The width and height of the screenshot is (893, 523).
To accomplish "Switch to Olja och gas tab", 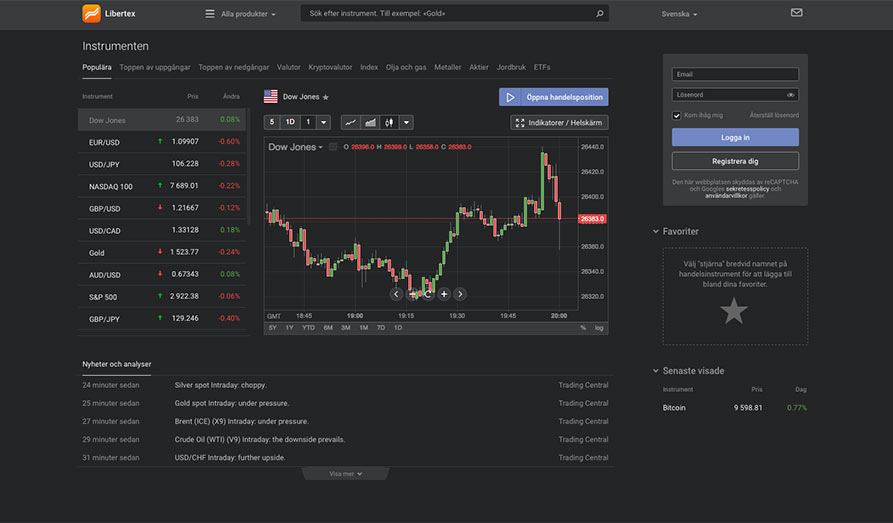I will point(406,67).
